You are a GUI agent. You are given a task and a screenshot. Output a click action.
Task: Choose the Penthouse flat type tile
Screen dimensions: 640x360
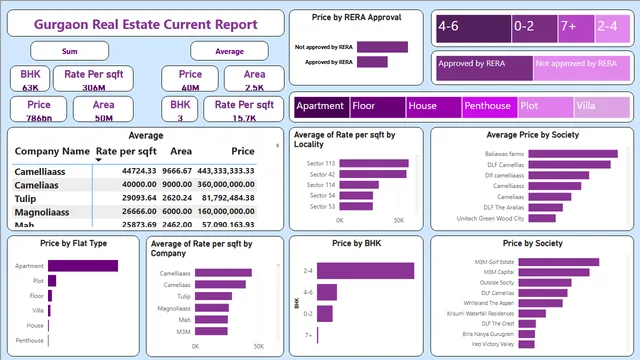(x=490, y=107)
